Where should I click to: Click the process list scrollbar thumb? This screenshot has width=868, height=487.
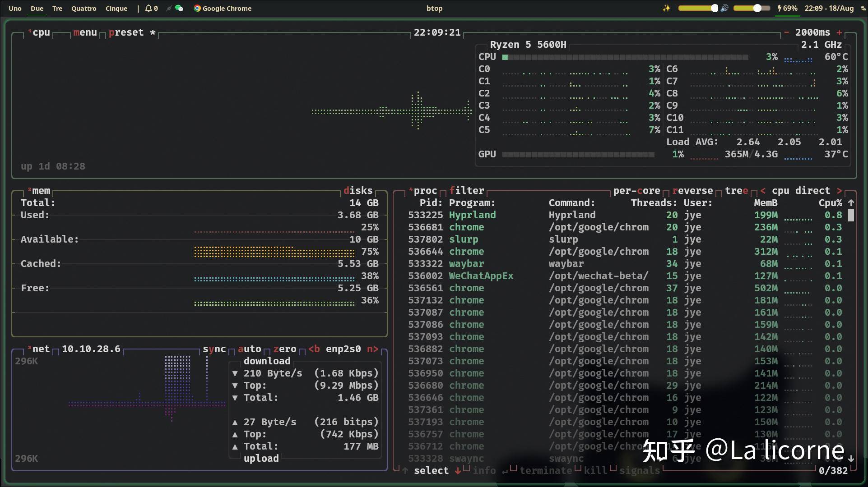(851, 215)
